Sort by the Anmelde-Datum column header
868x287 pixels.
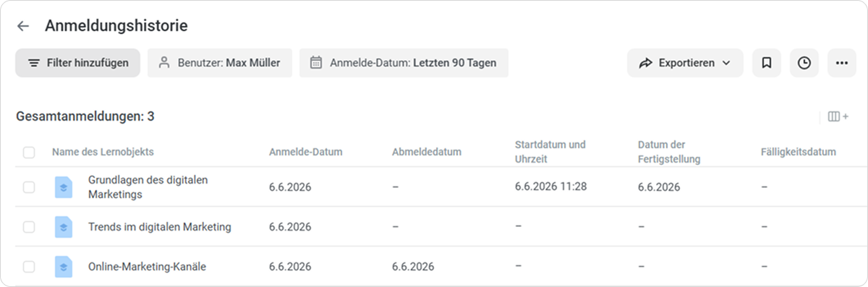point(305,152)
